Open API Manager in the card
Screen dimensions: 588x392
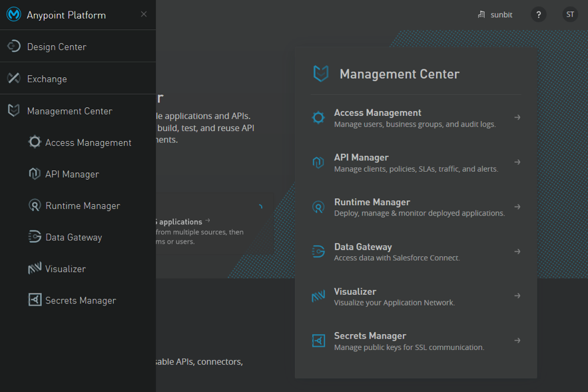click(362, 158)
